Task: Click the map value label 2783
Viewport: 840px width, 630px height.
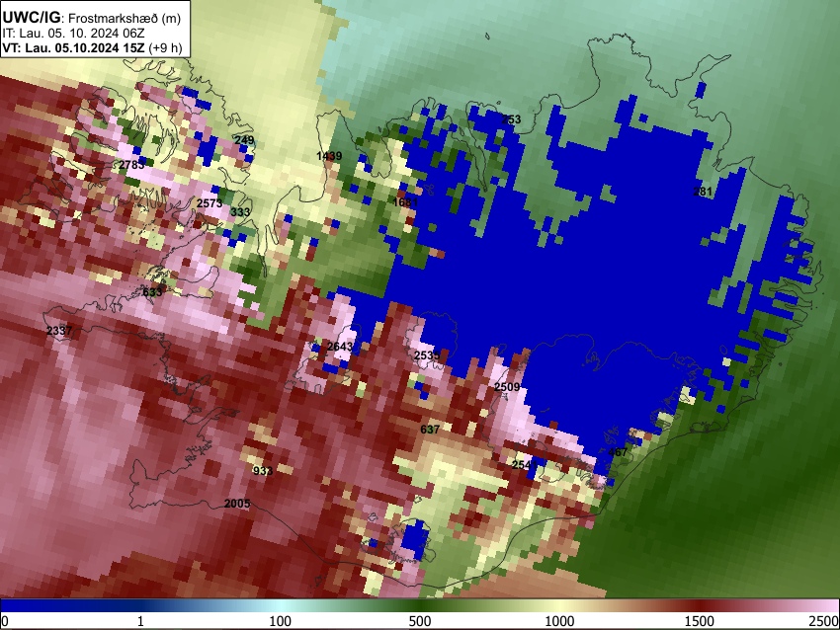Action: click(131, 165)
